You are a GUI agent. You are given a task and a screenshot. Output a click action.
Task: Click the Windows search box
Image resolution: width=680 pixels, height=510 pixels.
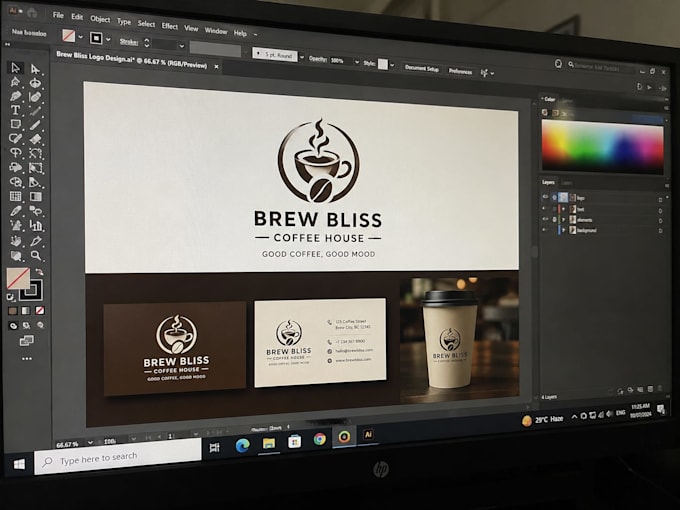coord(118,457)
